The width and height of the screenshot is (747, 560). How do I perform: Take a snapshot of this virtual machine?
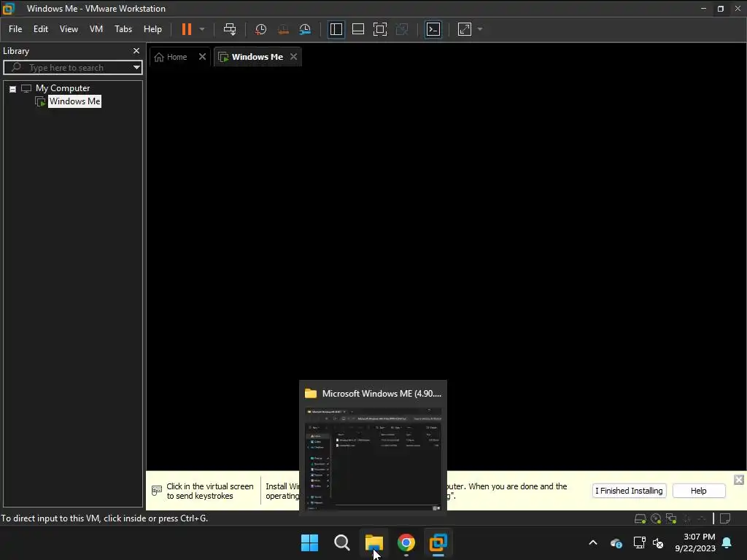(x=260, y=29)
